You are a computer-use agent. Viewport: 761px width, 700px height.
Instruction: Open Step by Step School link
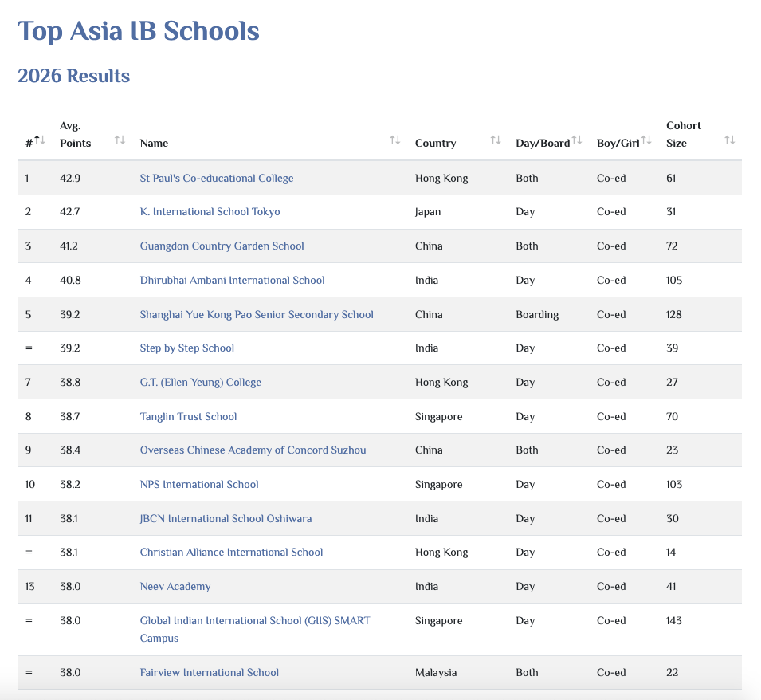(186, 348)
